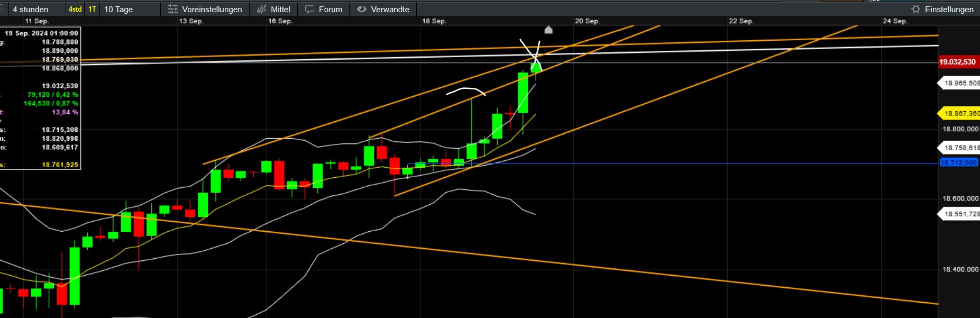The image size is (980, 318).
Task: Click the '20 Sep.' date axis label
Action: [x=587, y=21]
